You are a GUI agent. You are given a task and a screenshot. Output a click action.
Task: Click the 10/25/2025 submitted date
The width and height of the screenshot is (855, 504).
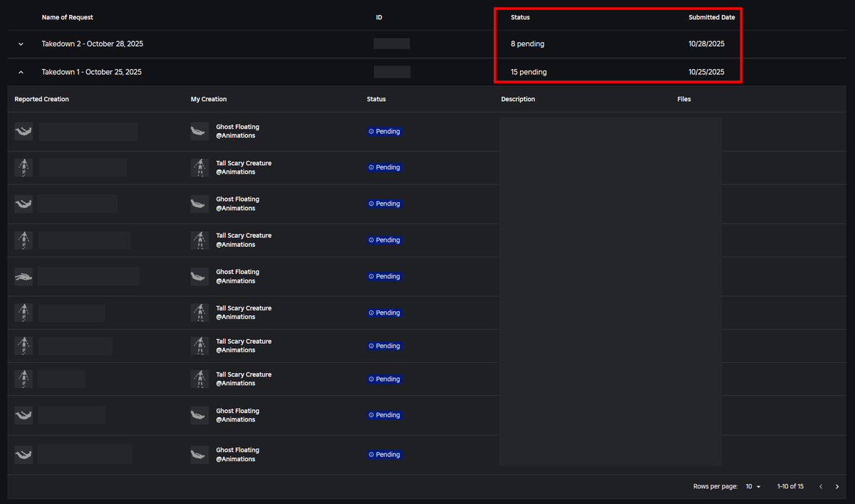click(707, 72)
